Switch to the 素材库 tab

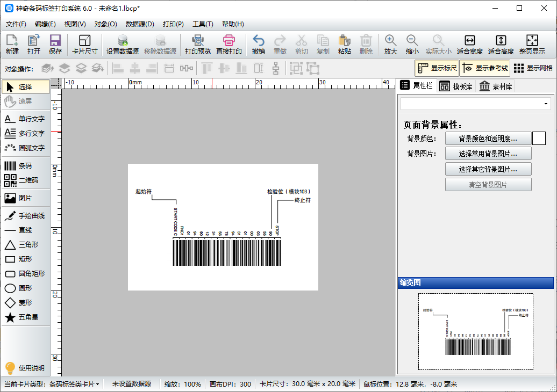496,86
